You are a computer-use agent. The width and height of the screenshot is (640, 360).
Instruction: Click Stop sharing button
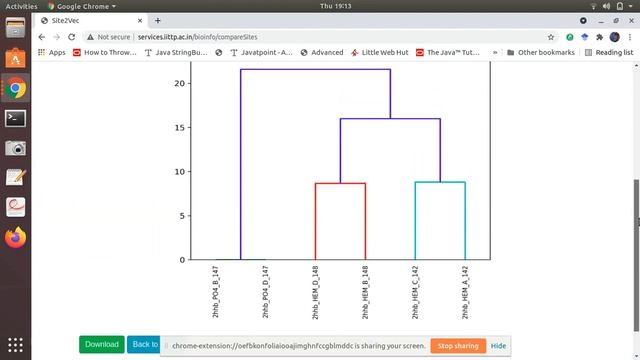(458, 346)
